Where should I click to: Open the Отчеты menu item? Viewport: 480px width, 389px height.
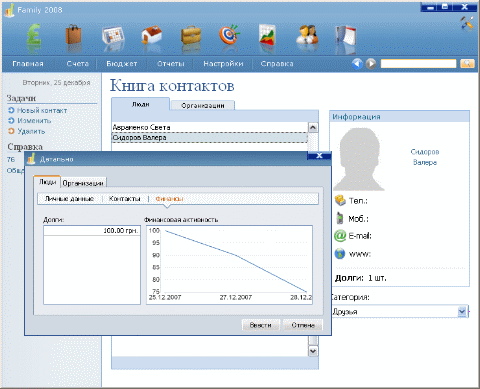tap(171, 64)
